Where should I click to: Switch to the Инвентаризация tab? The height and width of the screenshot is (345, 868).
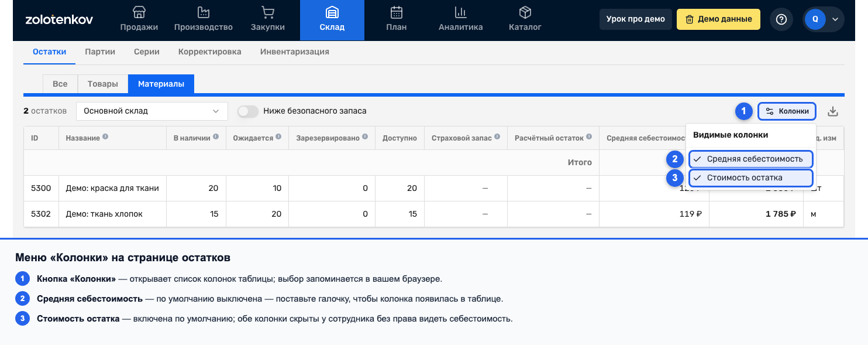295,52
